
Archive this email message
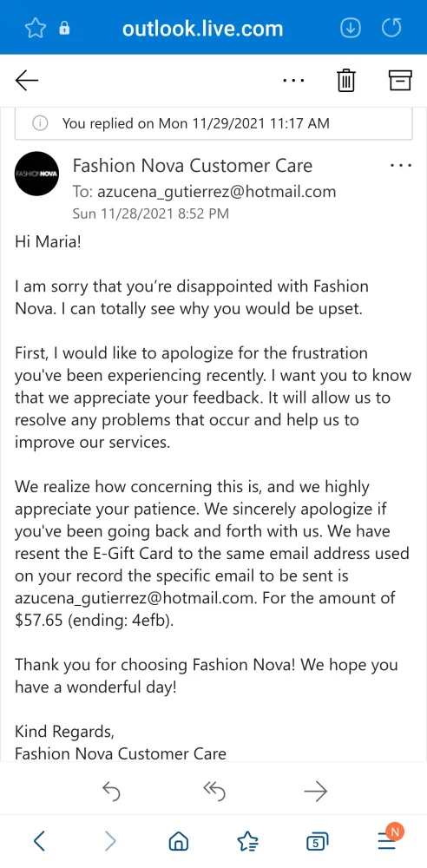(x=400, y=81)
